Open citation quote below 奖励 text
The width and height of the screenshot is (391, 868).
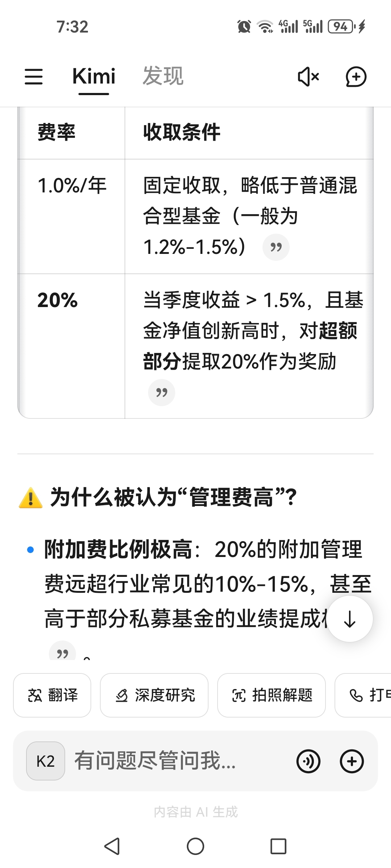161,392
